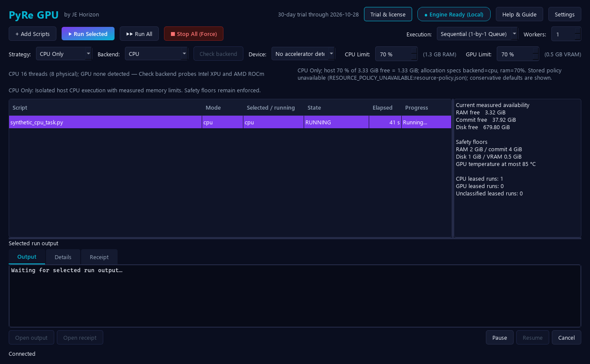Expand the Device selector
Image resolution: width=590 pixels, height=364 pixels.
[303, 54]
